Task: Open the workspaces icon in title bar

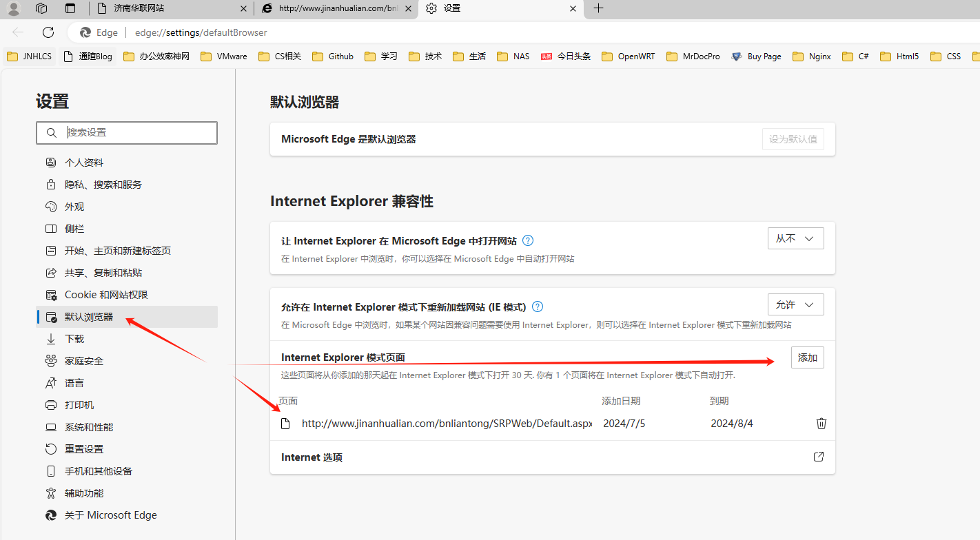Action: [41, 8]
